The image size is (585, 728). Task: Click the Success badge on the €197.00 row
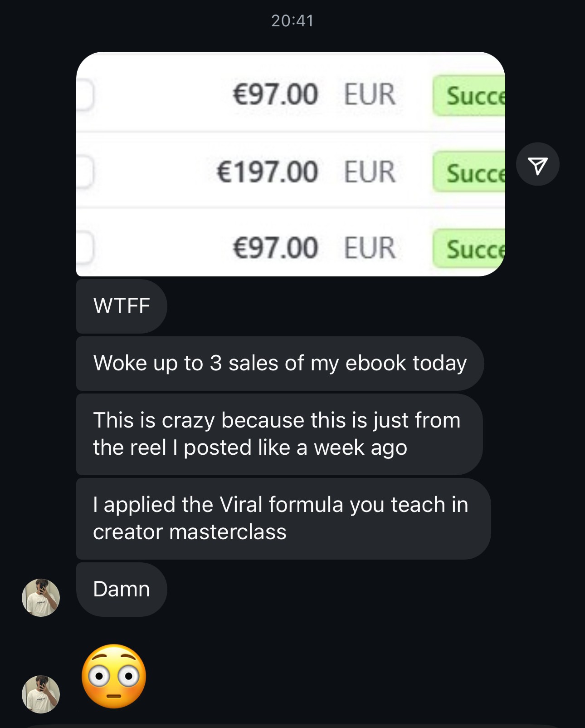click(x=469, y=172)
